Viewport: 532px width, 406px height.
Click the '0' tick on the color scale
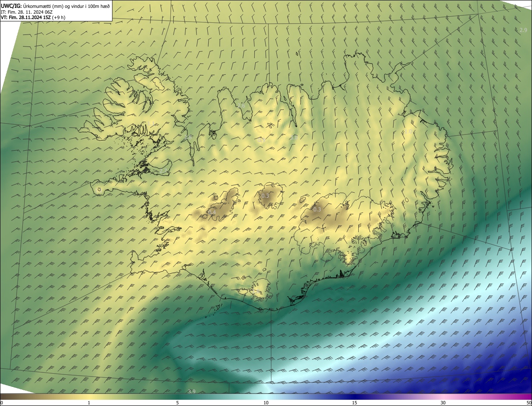(x=2, y=403)
